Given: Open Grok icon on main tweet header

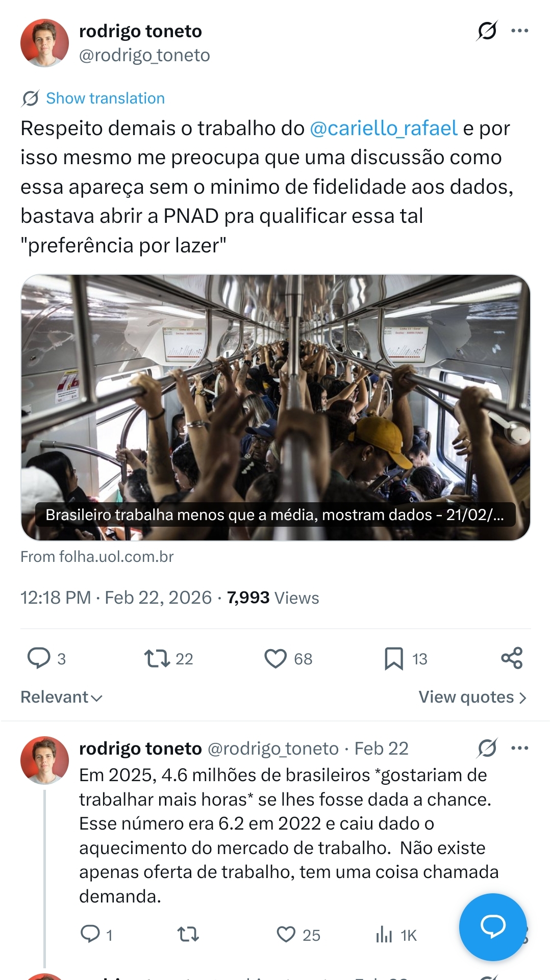Looking at the screenshot, I should point(487,31).
